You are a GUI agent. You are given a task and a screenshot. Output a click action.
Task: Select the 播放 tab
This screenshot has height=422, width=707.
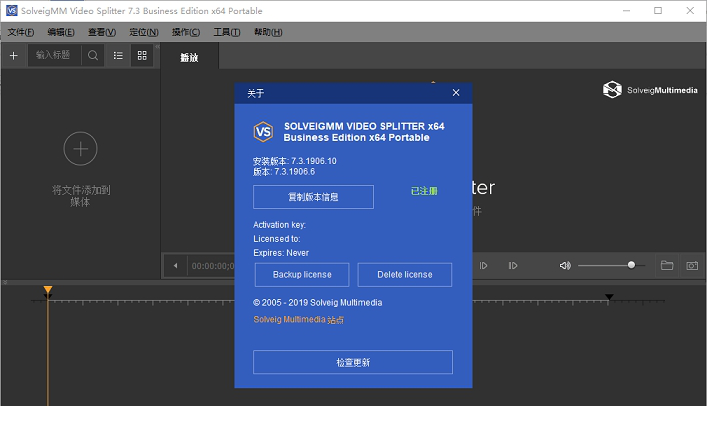[189, 57]
